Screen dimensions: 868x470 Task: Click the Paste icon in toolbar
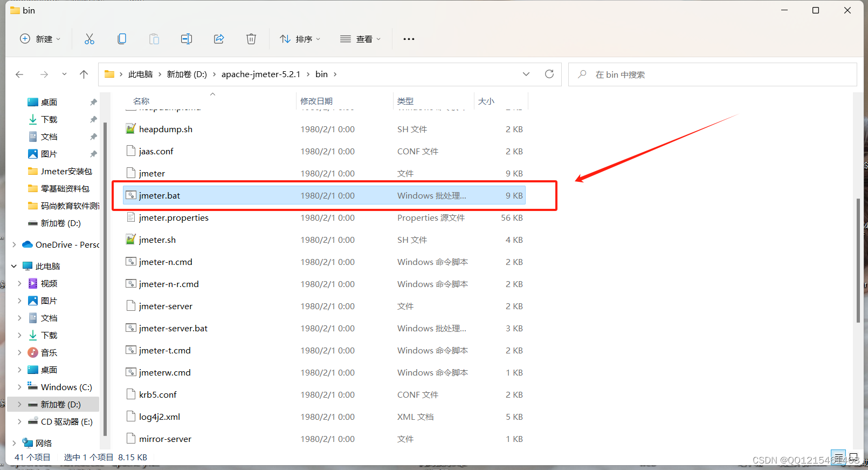[x=154, y=39]
